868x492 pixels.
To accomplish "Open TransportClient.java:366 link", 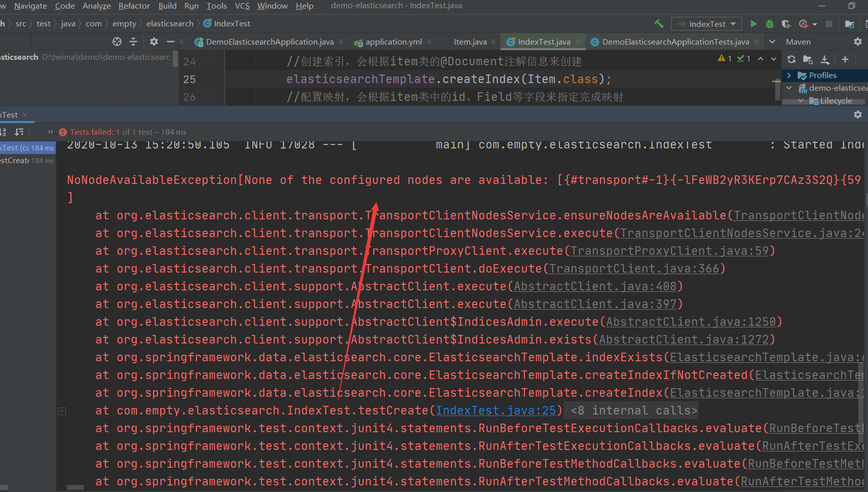I will (x=634, y=269).
